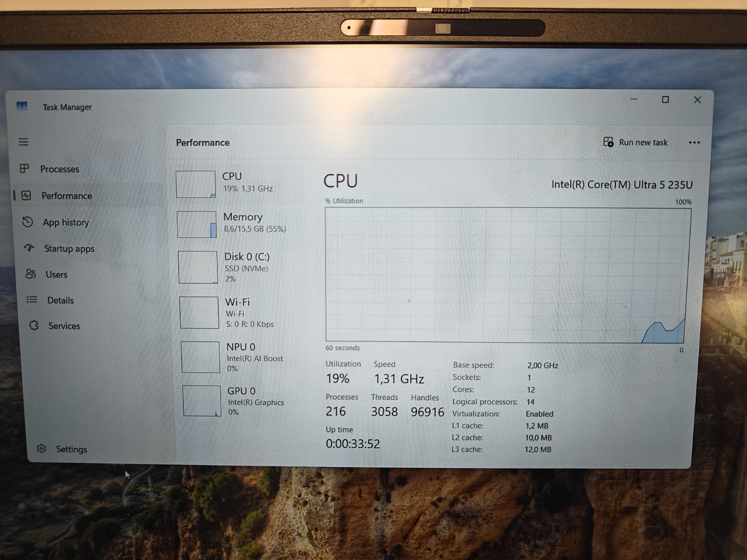Click the 60 seconds graph label
The image size is (747, 560).
click(343, 348)
